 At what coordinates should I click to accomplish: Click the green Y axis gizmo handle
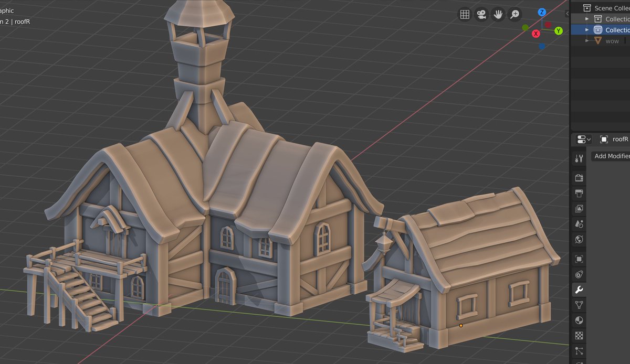pos(559,31)
